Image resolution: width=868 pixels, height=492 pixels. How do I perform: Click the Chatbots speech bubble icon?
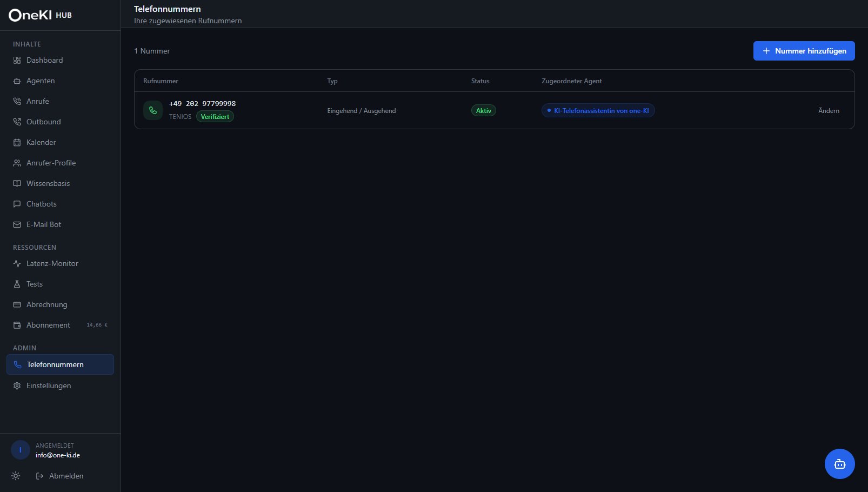coord(17,204)
